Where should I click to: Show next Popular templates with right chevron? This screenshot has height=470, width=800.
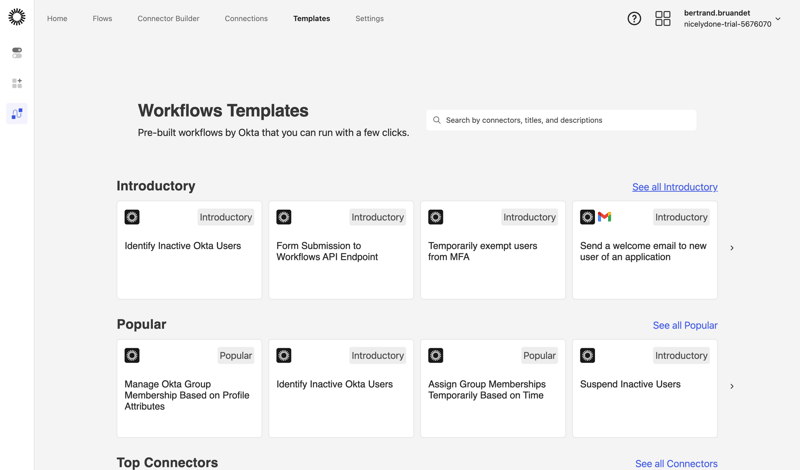(732, 386)
